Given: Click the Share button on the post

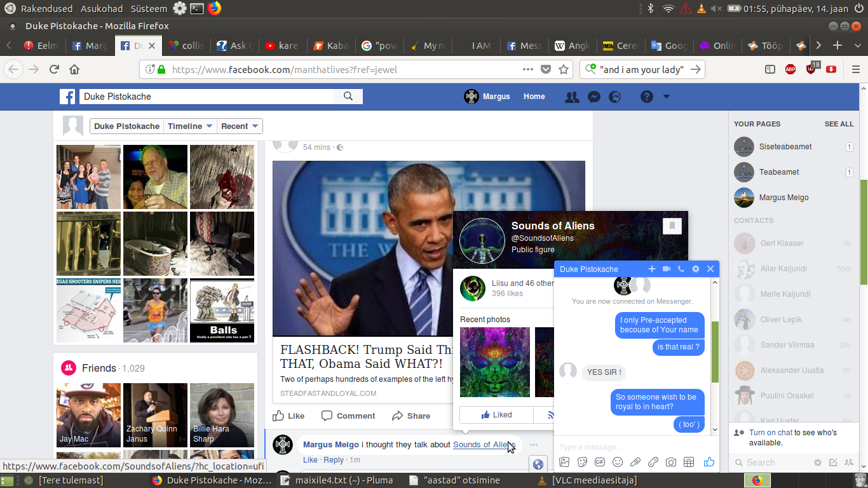Looking at the screenshot, I should (x=411, y=416).
